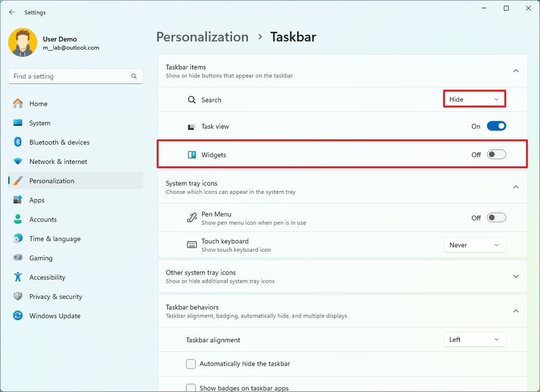Select System in the sidebar
This screenshot has width=540, height=392.
40,122
